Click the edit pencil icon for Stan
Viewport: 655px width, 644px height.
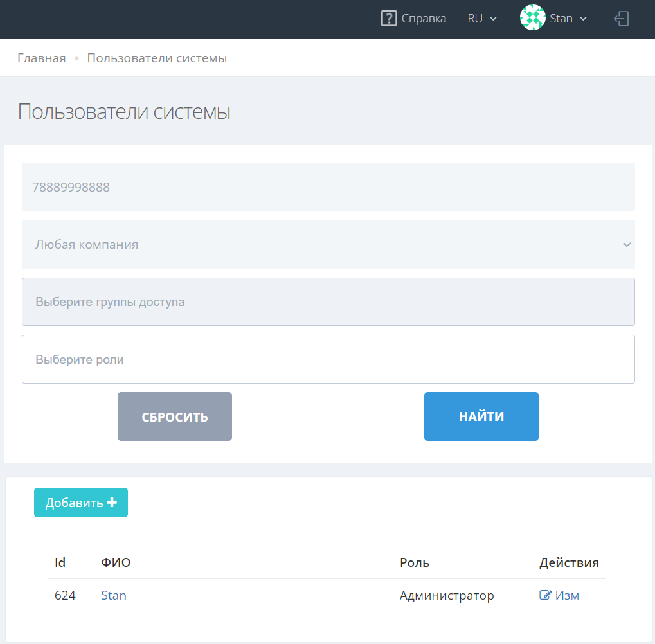(x=545, y=596)
